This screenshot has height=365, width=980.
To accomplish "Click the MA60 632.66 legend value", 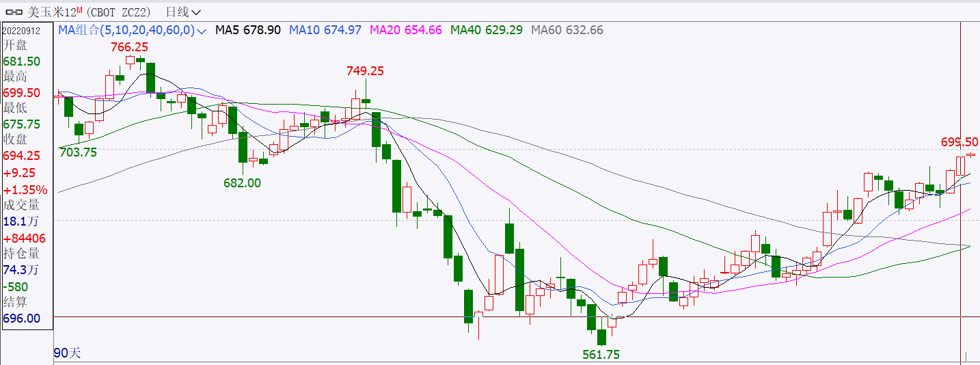I will point(567,30).
